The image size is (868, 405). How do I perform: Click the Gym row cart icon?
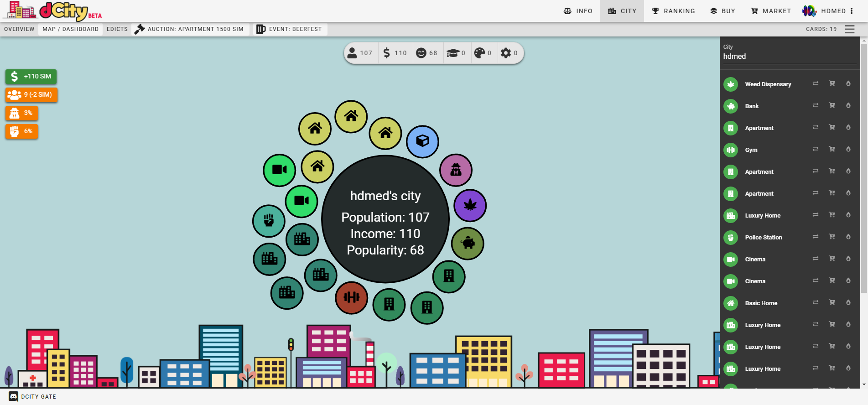[832, 149]
